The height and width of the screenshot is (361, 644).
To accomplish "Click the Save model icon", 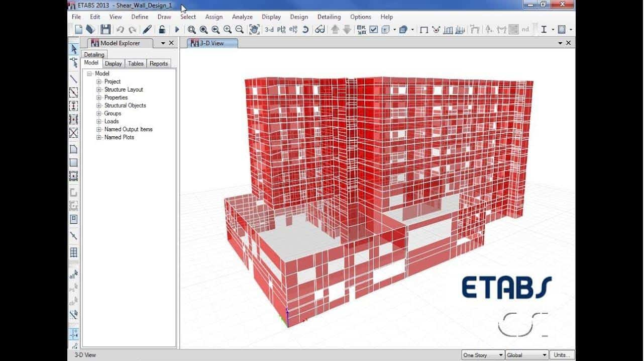I will coord(105,30).
